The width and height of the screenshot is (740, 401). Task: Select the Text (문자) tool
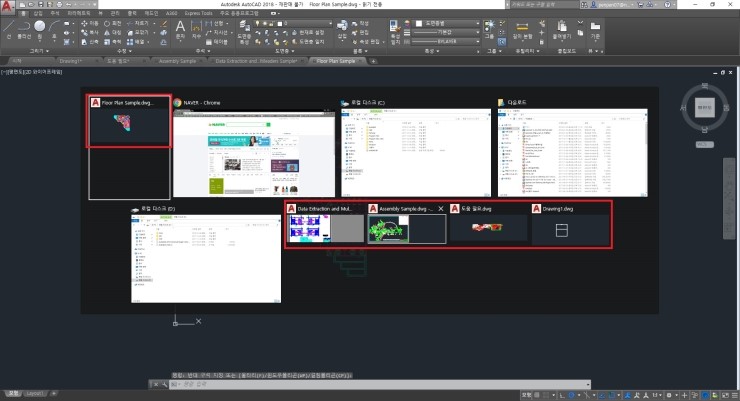click(180, 29)
